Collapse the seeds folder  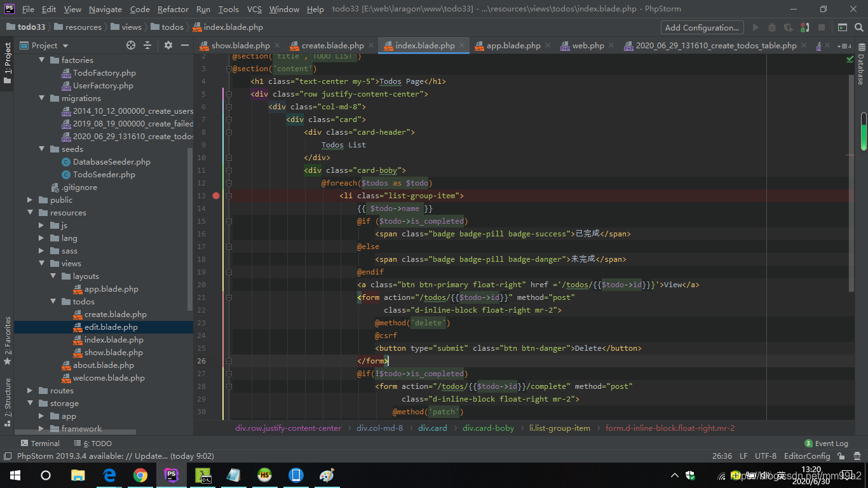(42, 149)
